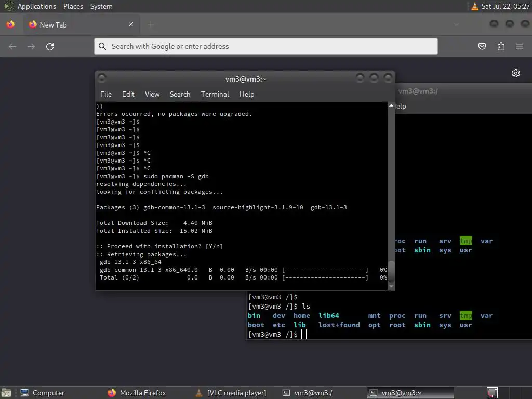Open Search menu in vm3@vm3:~ terminal

point(180,95)
